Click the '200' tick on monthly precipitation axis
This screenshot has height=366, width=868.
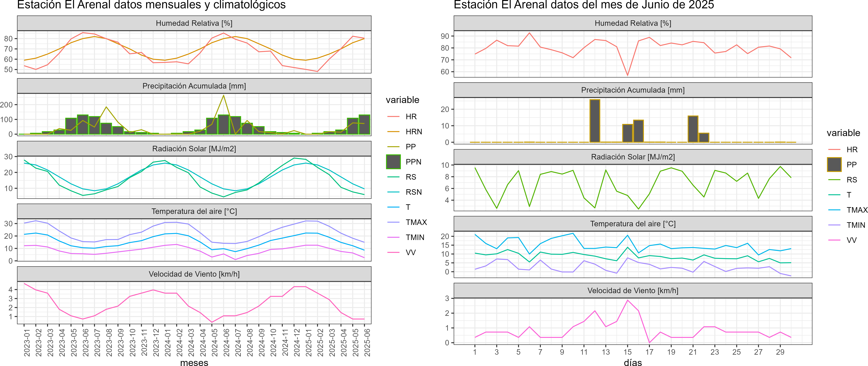coord(6,105)
